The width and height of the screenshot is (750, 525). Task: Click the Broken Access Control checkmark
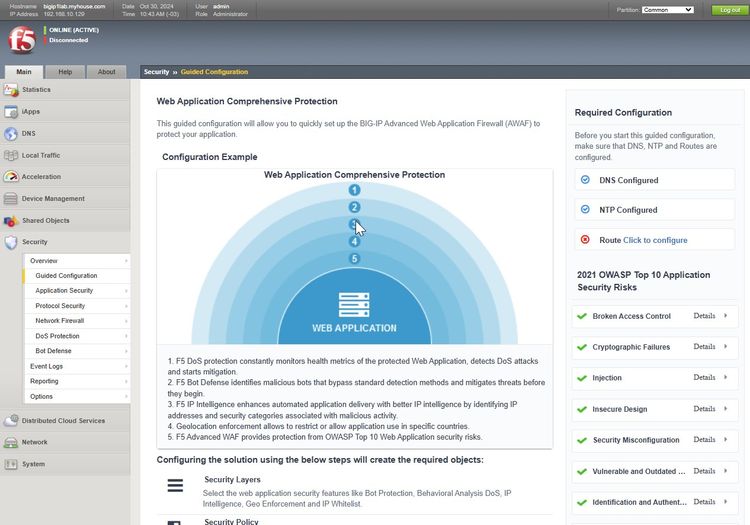pyautogui.click(x=582, y=316)
